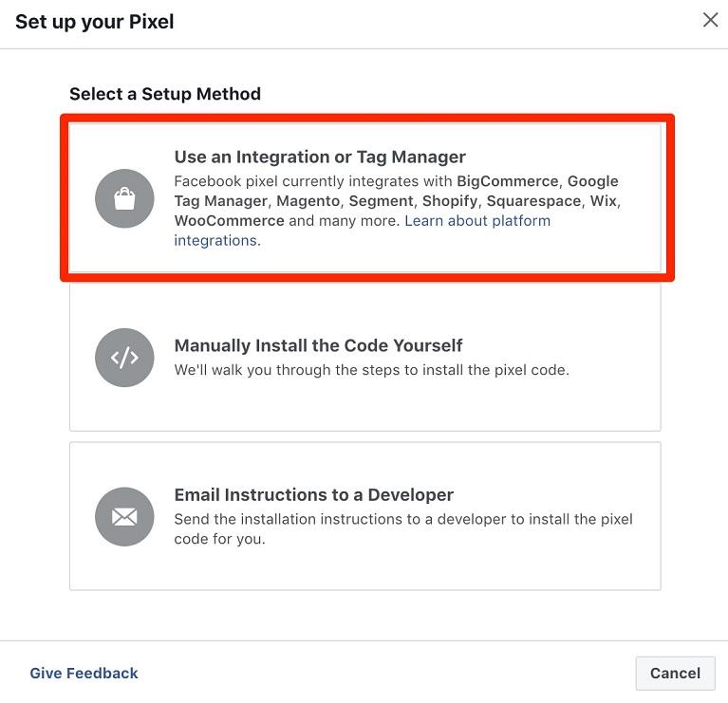Click the 'We'll walk you through' description text
728x703 pixels.
pos(371,370)
